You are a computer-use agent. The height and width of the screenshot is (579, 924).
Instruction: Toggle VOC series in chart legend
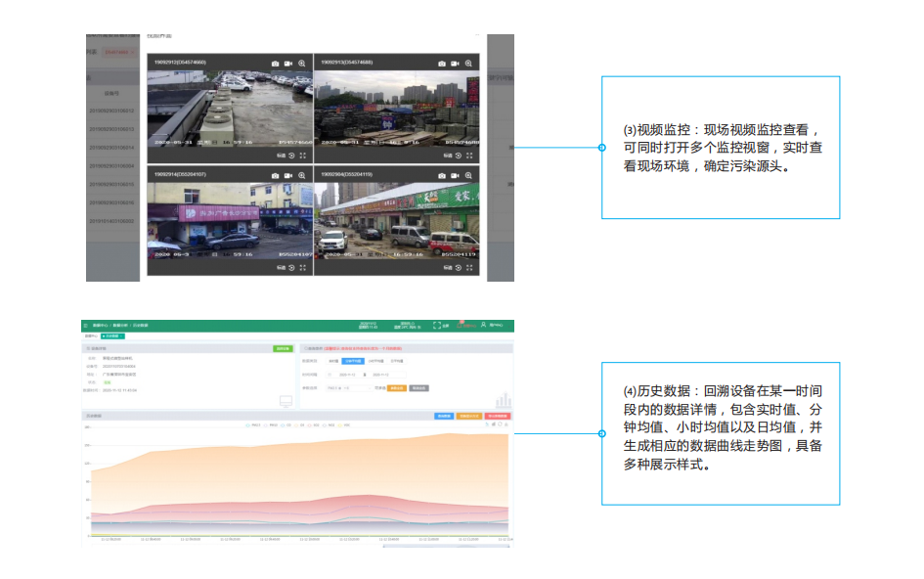(x=343, y=424)
